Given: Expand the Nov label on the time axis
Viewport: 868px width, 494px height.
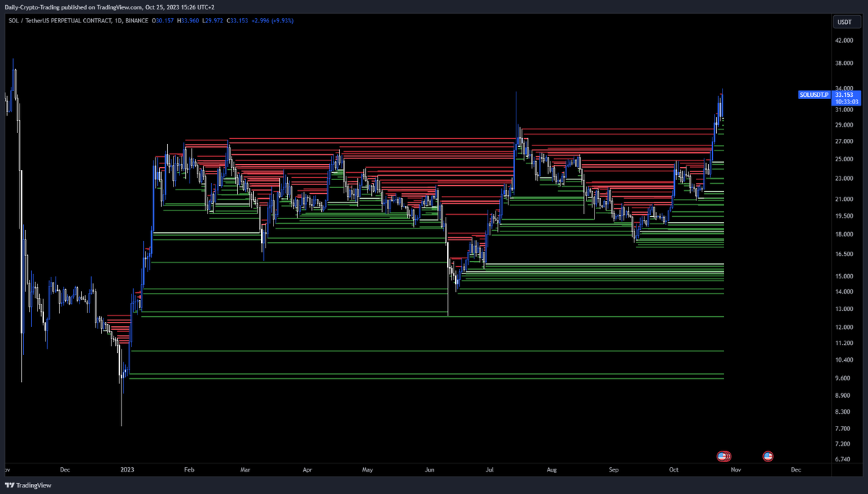Looking at the screenshot, I should pyautogui.click(x=735, y=469).
